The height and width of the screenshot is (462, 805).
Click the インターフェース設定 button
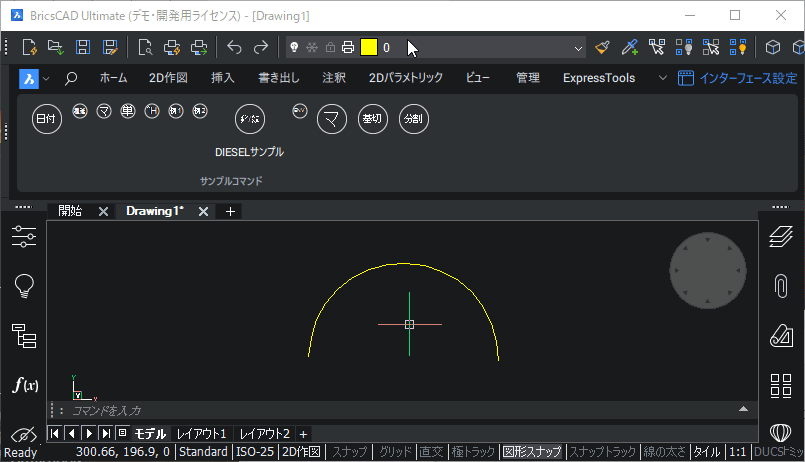pos(737,78)
